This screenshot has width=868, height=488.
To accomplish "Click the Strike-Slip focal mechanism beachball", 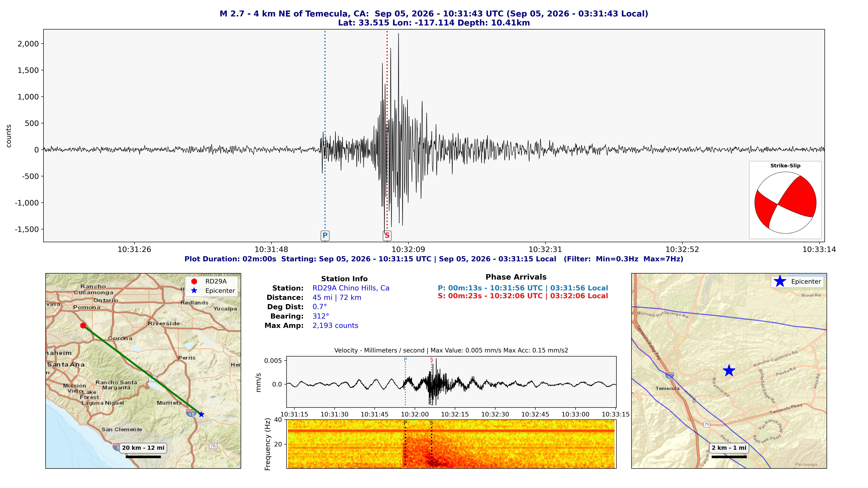I will point(785,203).
